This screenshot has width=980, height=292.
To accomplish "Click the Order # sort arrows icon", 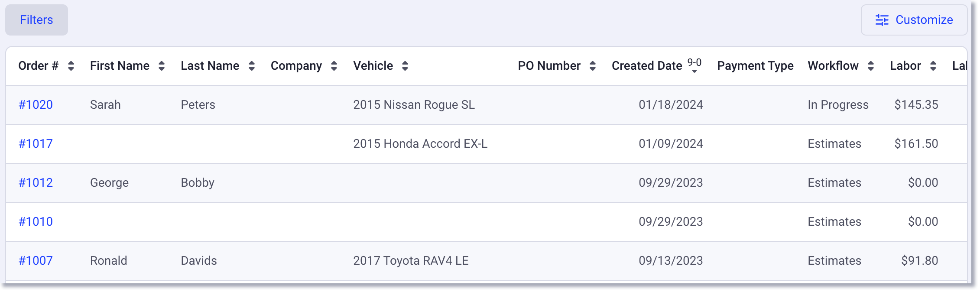I will [x=71, y=66].
